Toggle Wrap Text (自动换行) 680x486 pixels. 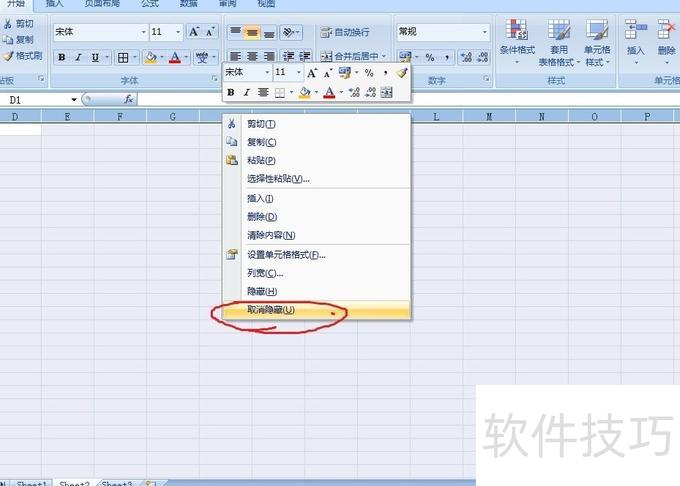click(x=345, y=32)
